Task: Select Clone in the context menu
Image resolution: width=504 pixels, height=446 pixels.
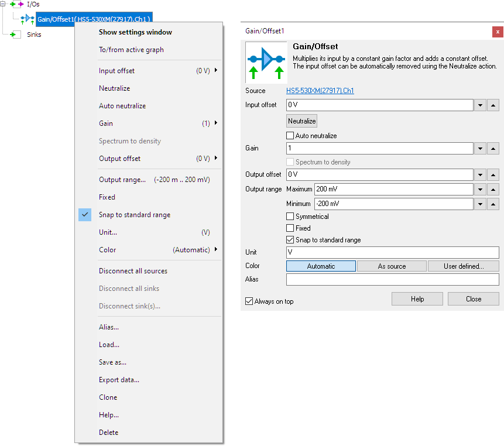Action: click(x=108, y=397)
